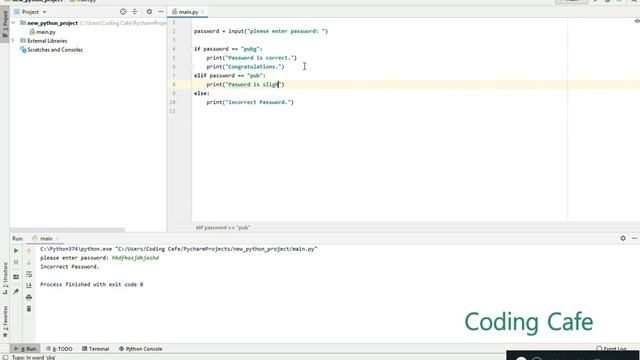This screenshot has height=360, width=640.
Task: Click "Process finished with exit code 0" text
Action: [91, 284]
